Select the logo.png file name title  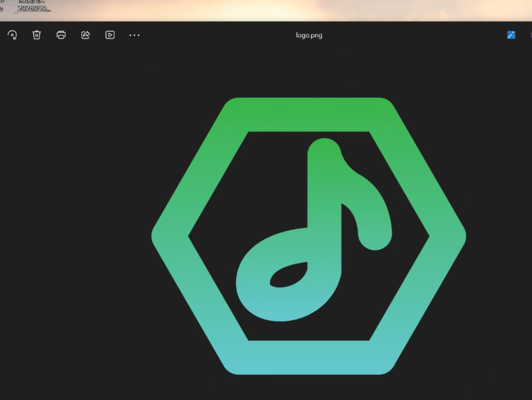point(309,35)
